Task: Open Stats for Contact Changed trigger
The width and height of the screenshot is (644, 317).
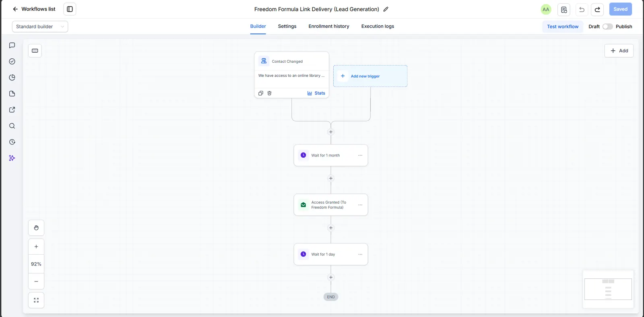Action: (x=316, y=93)
